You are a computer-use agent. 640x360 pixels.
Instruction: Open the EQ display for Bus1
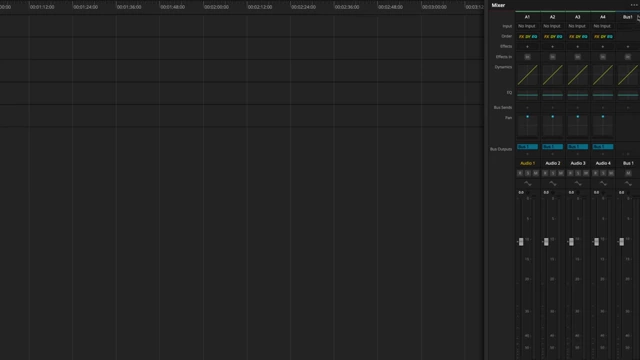[628, 95]
